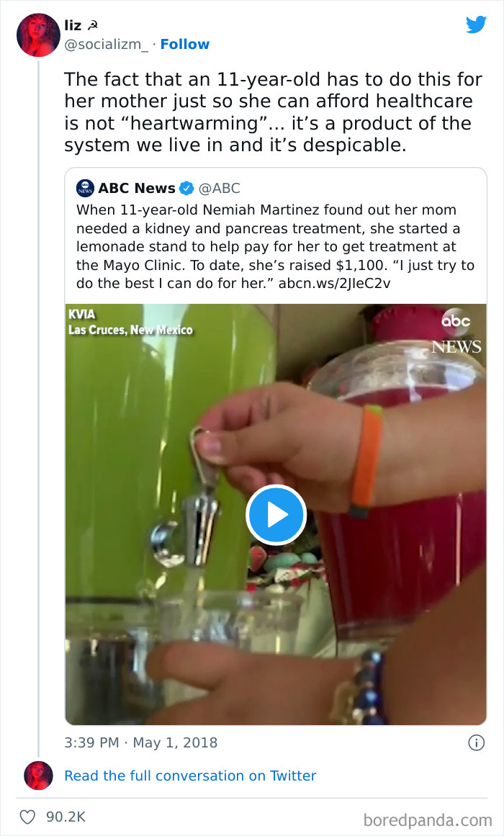Read the full conversation on Twitter
The image size is (504, 836).
point(190,776)
